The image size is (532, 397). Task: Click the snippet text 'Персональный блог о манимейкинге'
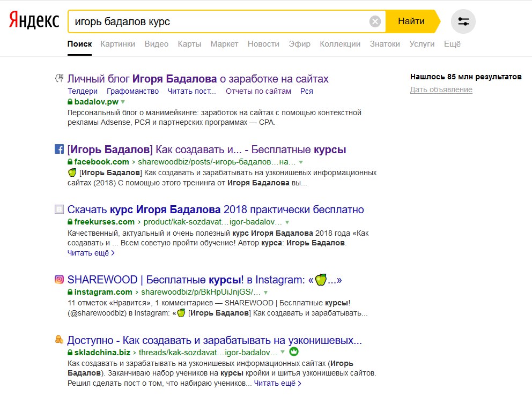[x=132, y=113]
